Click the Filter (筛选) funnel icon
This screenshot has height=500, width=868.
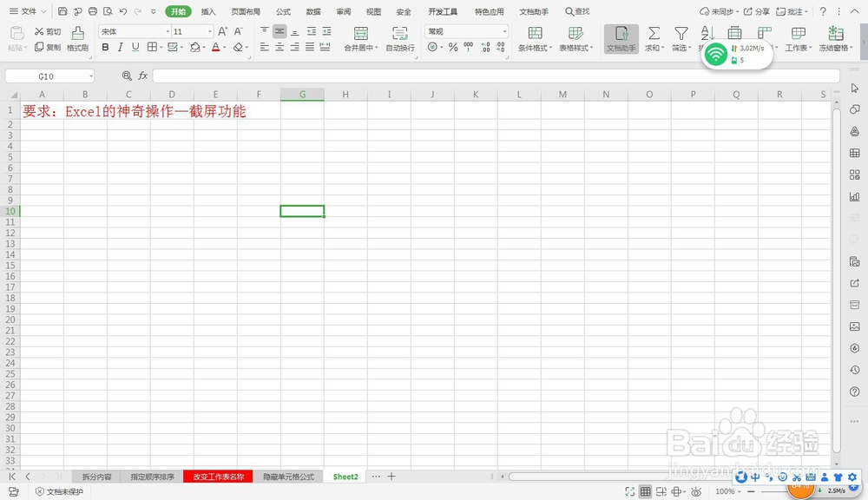click(681, 33)
